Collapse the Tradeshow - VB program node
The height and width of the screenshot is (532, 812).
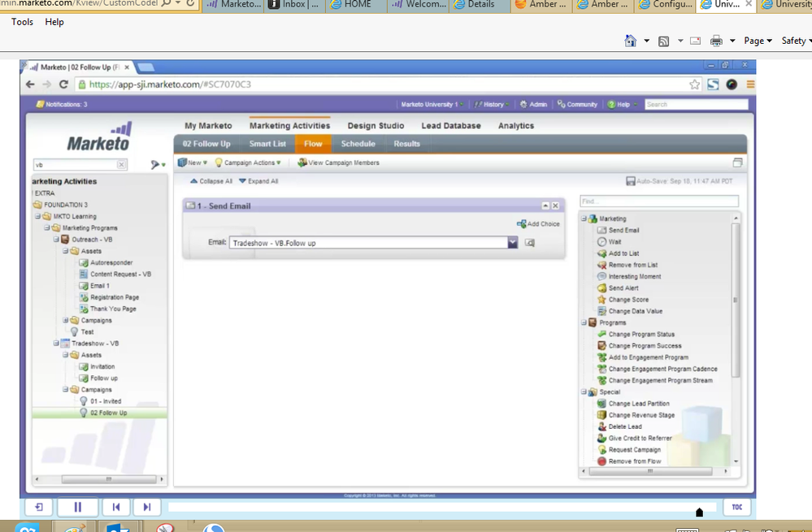(56, 344)
